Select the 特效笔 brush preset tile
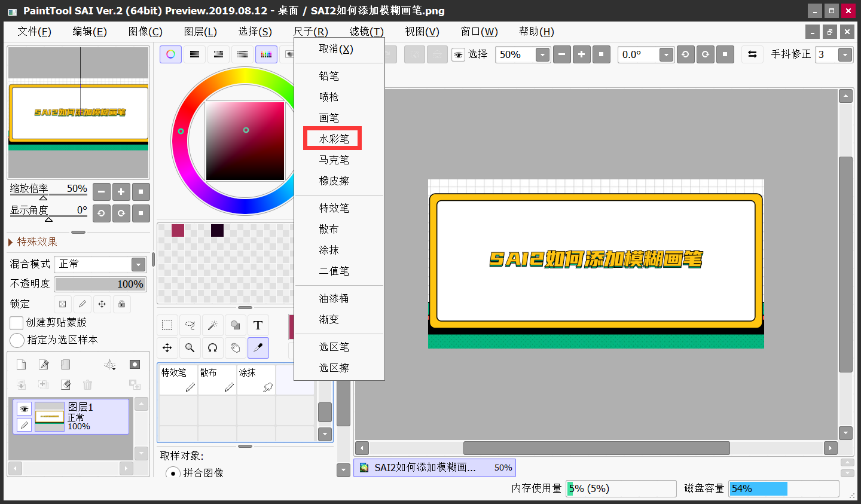Screen dimensions: 861x504 (x=178, y=380)
